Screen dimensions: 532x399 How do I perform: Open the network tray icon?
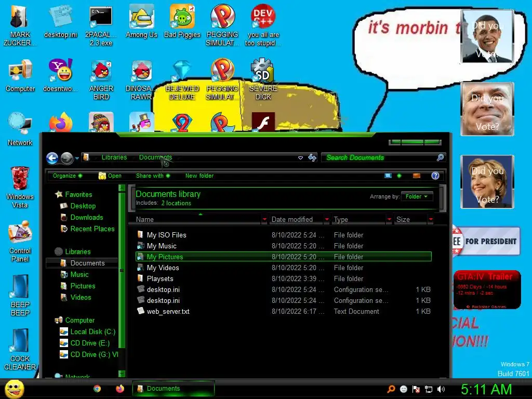[x=429, y=390]
